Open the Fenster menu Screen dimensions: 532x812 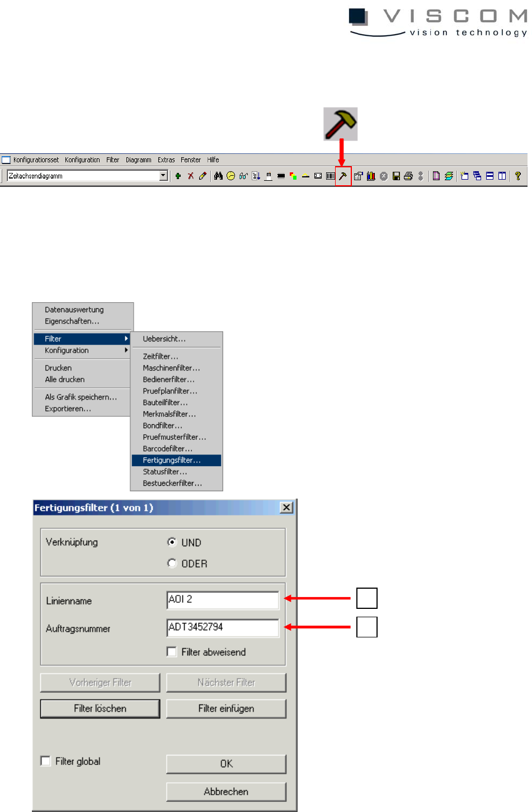[x=191, y=160]
